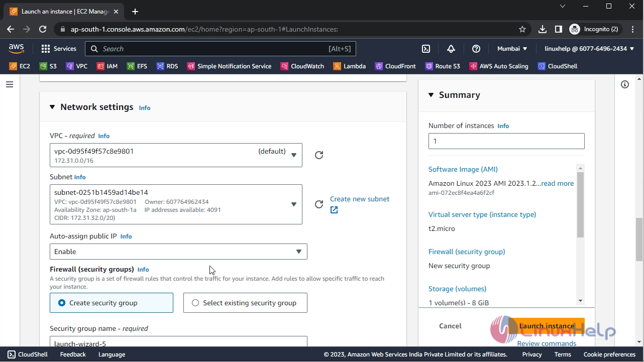Open Incognito profile menu
This screenshot has height=362, width=644.
[596, 29]
